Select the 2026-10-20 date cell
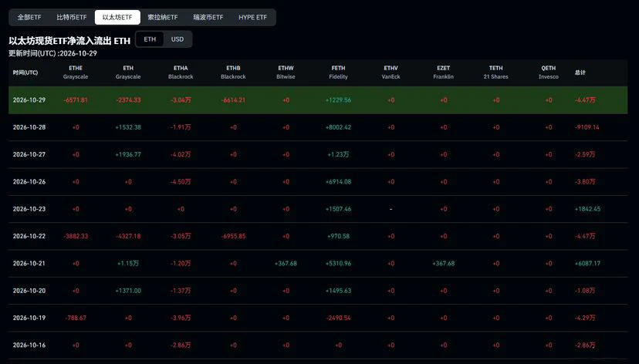The image size is (639, 364). point(29,291)
